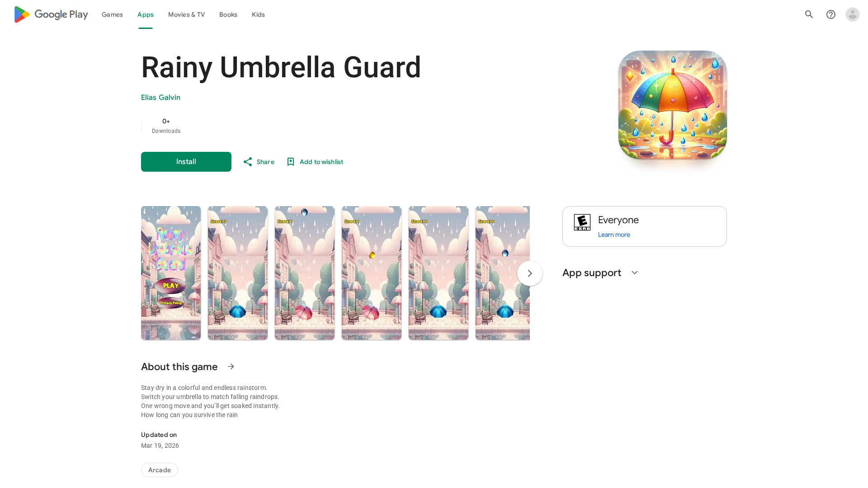
Task: Click the Share icon
Action: (x=247, y=162)
